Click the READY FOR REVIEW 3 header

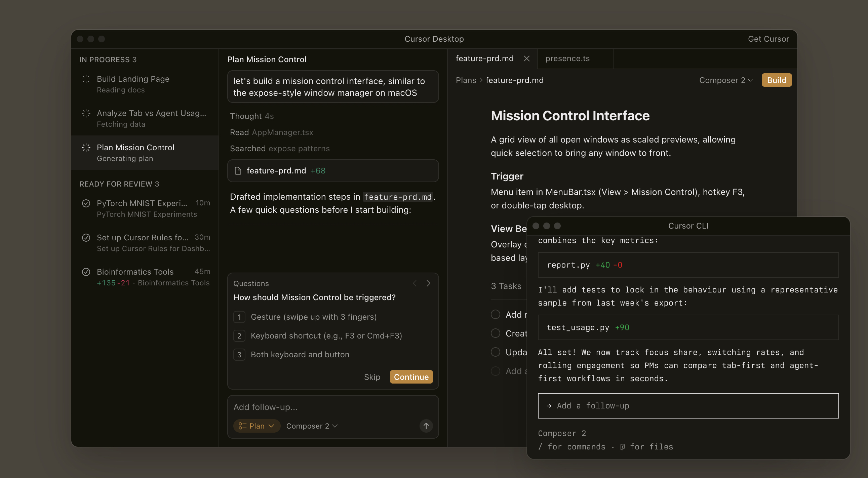[x=119, y=184]
